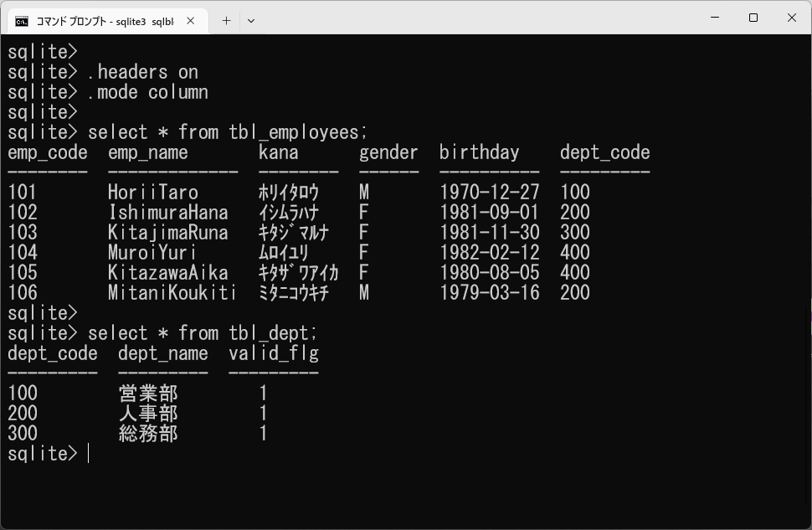Click the 営業部 department entry

point(148,394)
